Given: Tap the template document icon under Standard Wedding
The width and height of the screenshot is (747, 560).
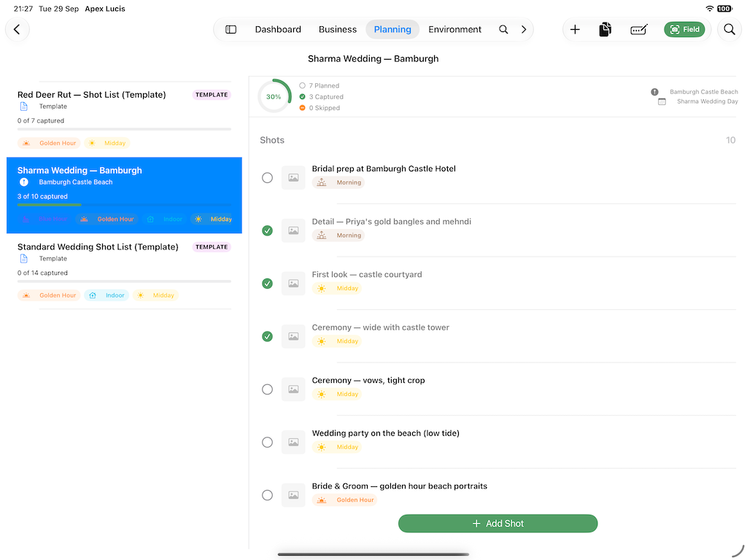Looking at the screenshot, I should pos(24,259).
